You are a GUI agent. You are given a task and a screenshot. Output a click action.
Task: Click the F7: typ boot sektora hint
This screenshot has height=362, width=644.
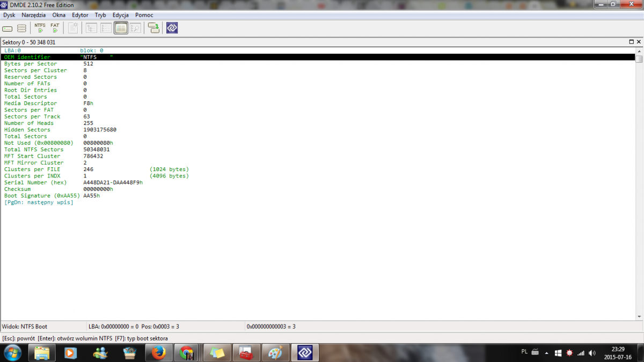click(x=142, y=338)
